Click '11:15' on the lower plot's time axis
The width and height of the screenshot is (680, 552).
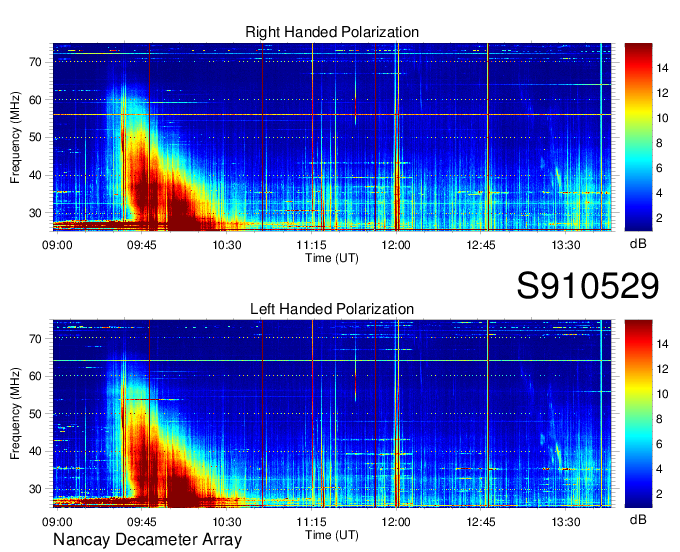[x=311, y=522]
